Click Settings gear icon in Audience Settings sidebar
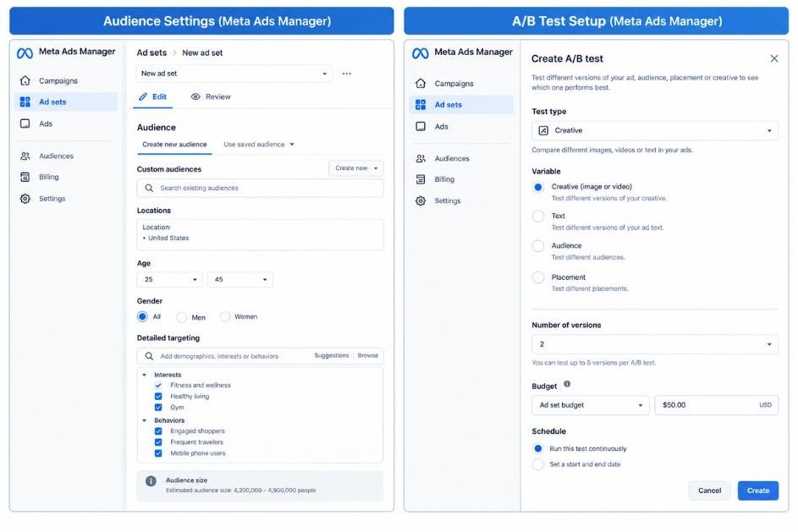Viewport: 798px width, 532px height. click(x=25, y=199)
